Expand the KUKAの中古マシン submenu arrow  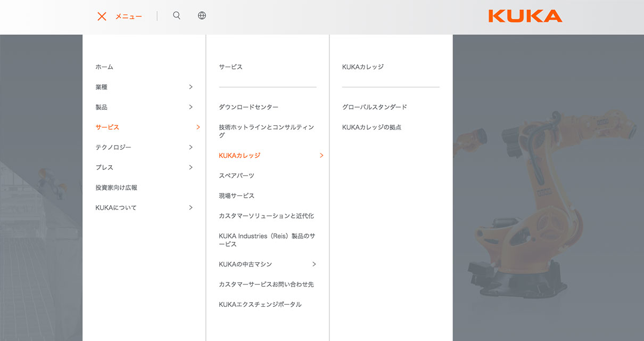[x=314, y=264]
